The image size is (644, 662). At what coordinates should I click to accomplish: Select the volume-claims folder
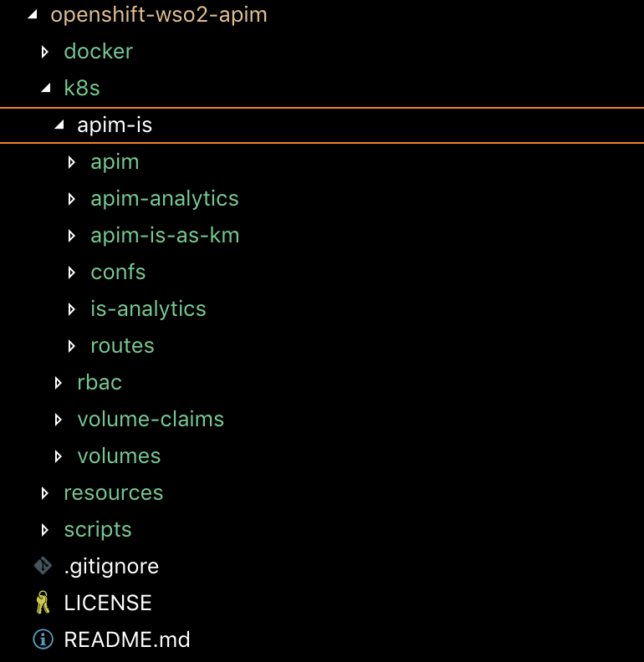point(151,420)
